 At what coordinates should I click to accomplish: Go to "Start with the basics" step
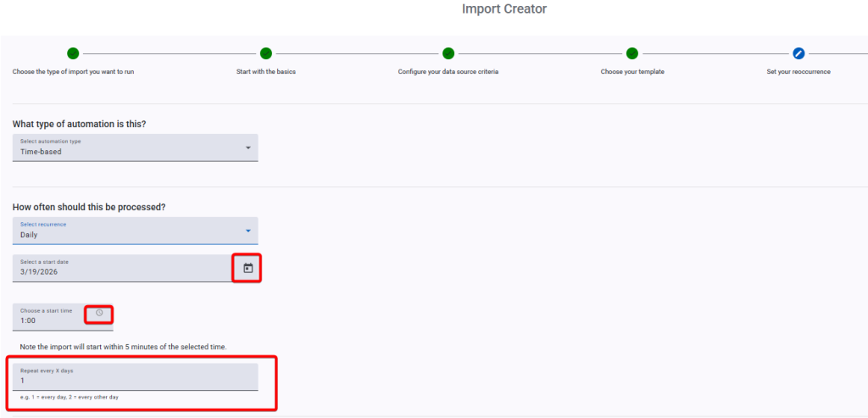tap(265, 72)
